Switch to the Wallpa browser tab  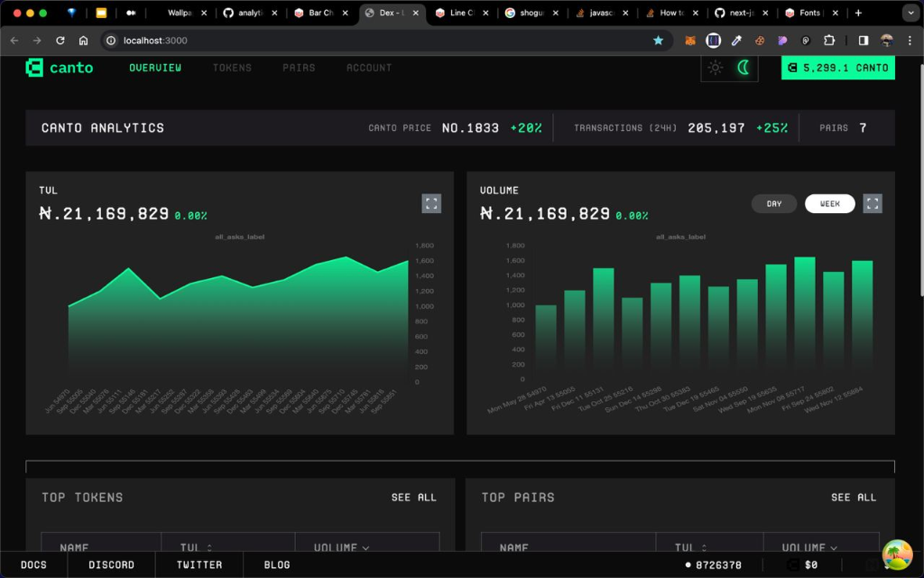[x=180, y=13]
